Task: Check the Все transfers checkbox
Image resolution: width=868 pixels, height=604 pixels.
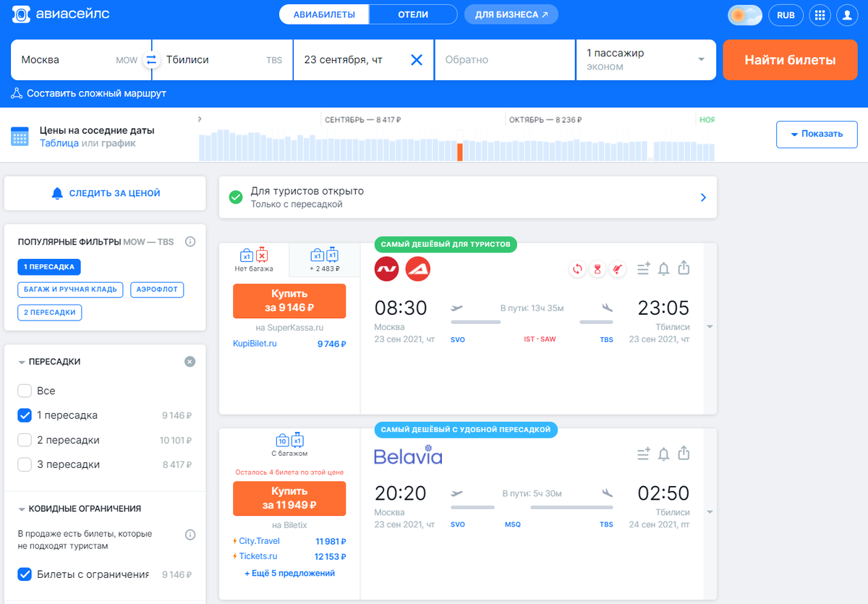Action: point(25,391)
